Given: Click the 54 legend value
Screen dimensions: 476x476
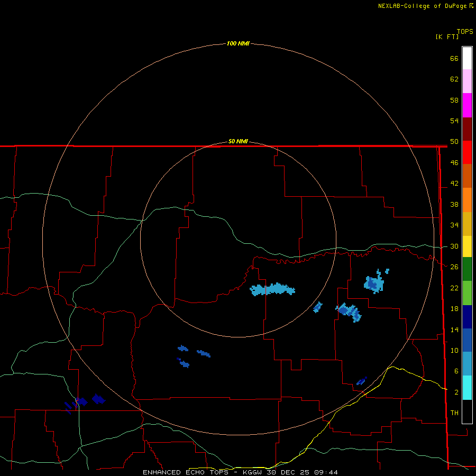Looking at the screenshot, I should pyautogui.click(x=454, y=121).
